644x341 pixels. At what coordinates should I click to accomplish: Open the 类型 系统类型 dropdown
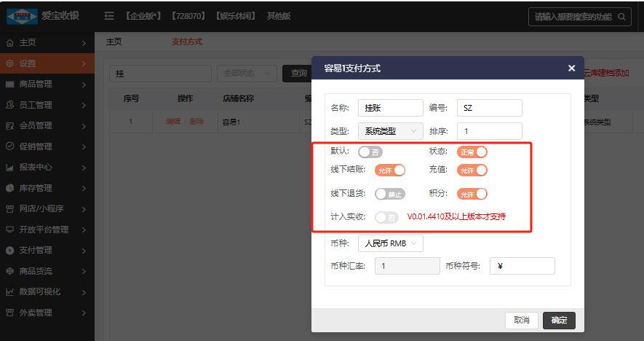coord(391,131)
